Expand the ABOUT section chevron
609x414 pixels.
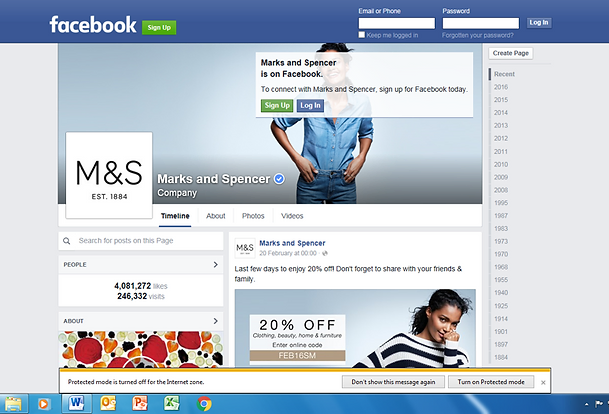[x=216, y=321]
